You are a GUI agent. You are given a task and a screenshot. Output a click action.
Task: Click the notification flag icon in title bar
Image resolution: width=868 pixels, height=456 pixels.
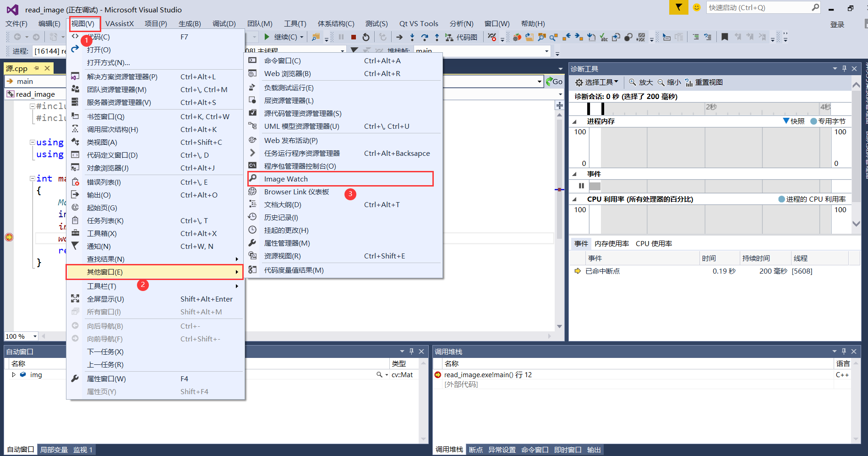[x=678, y=7]
